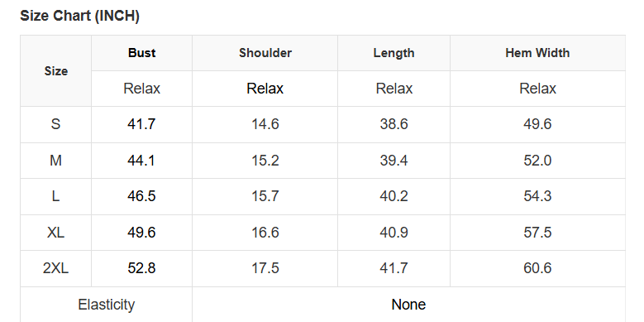This screenshot has width=644, height=322.
Task: Click the Size header cell
Action: tap(56, 71)
